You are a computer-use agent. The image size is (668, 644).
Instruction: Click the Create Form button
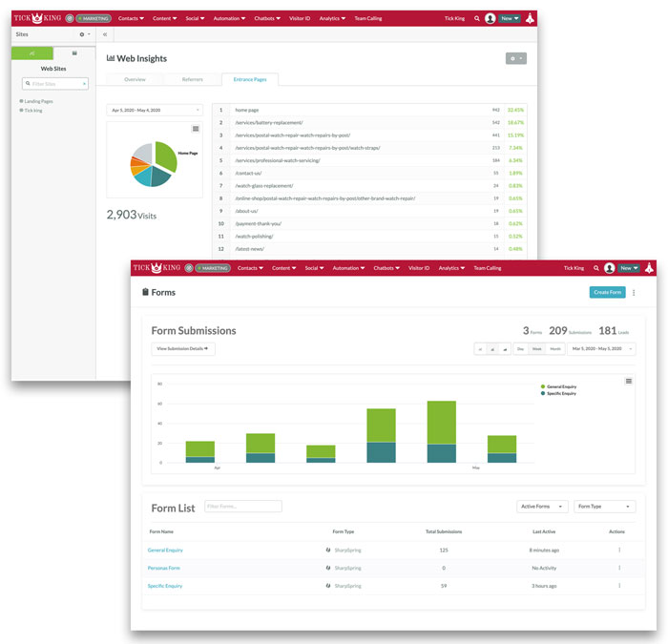pyautogui.click(x=607, y=292)
